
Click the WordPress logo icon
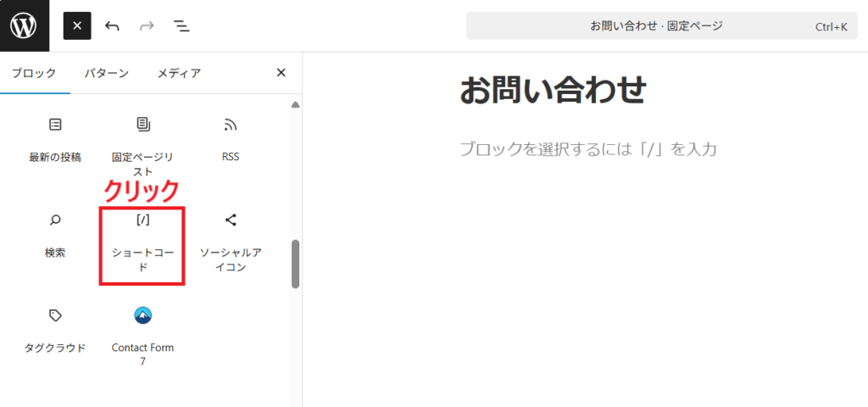click(24, 25)
